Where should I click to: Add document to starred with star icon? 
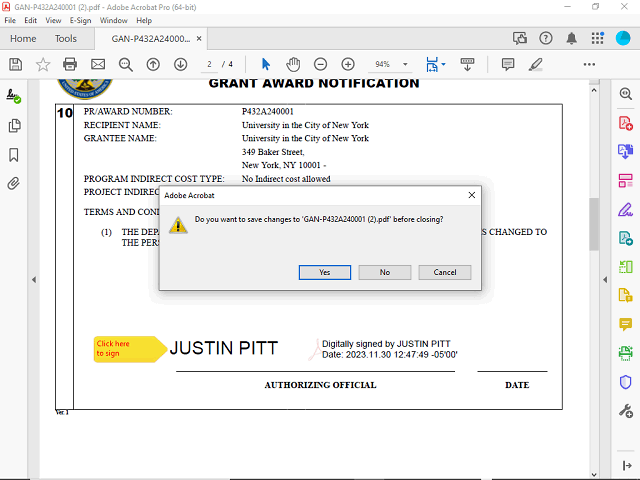click(x=43, y=64)
